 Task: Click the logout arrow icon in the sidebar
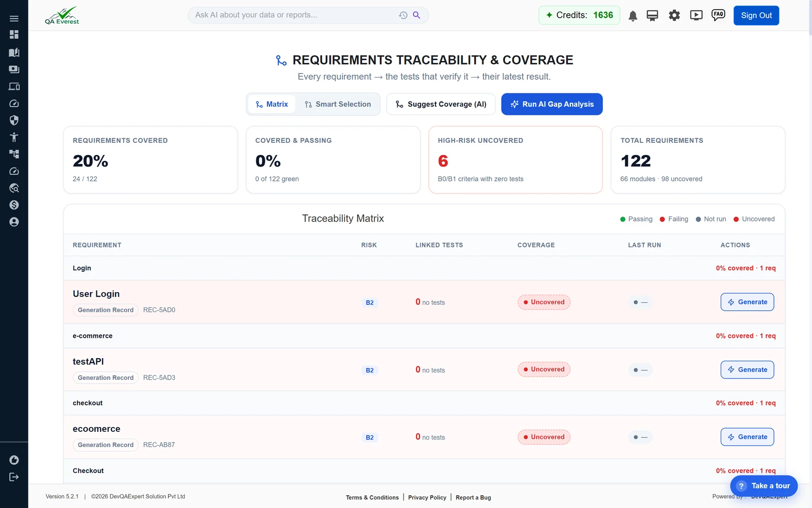pyautogui.click(x=14, y=477)
